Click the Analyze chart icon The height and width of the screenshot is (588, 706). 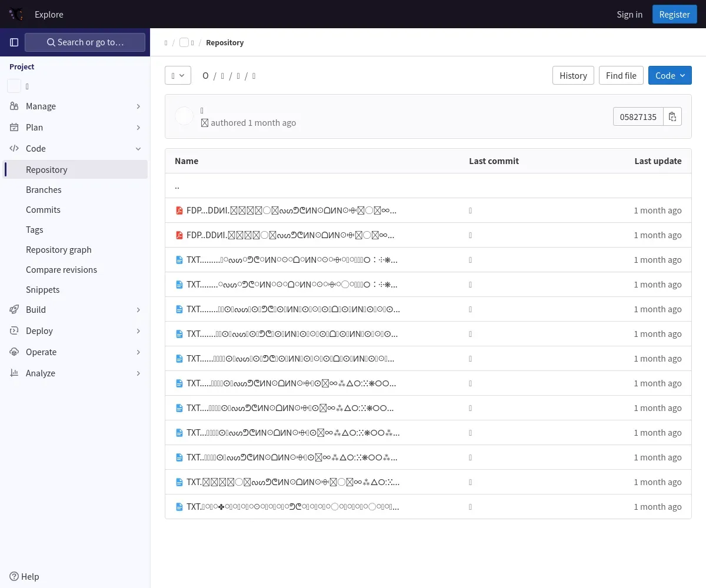14,373
